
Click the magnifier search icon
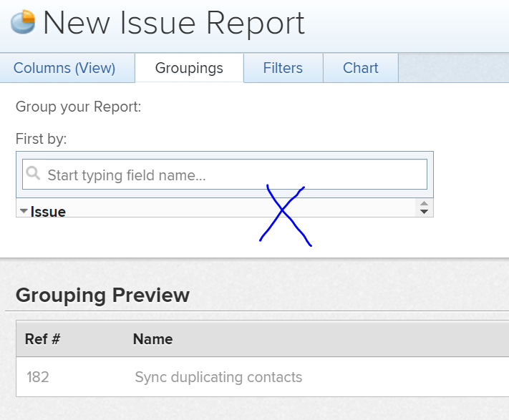point(32,174)
